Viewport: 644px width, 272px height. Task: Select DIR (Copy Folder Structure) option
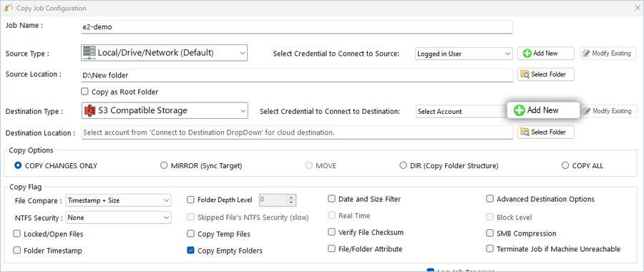(403, 165)
